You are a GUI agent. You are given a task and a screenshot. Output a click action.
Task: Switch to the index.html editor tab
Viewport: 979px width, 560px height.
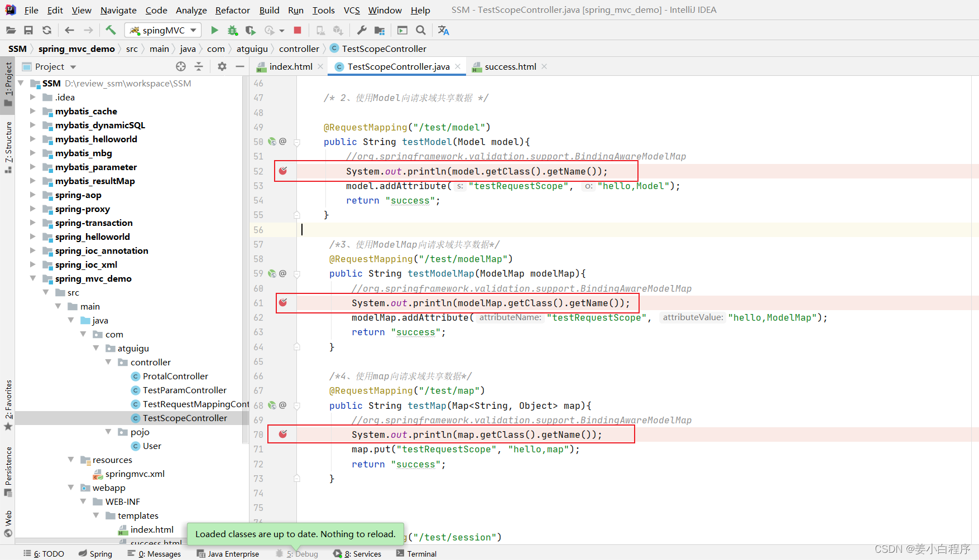tap(290, 66)
